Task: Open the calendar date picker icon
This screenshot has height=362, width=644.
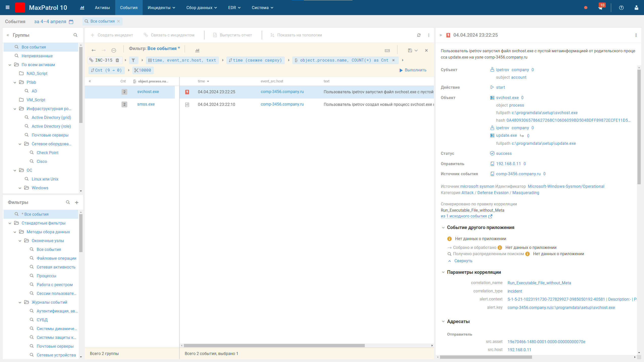Action: click(71, 22)
